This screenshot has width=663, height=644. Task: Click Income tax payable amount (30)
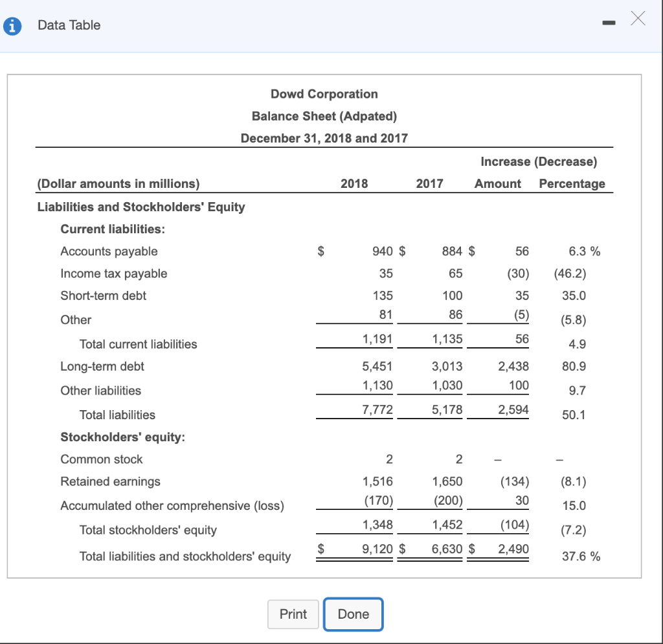[519, 273]
